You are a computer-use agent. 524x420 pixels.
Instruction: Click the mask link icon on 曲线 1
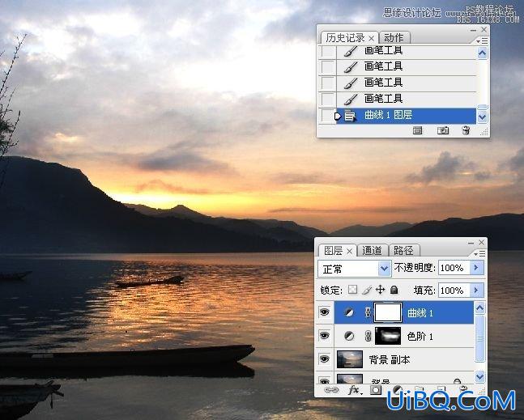[x=368, y=312]
